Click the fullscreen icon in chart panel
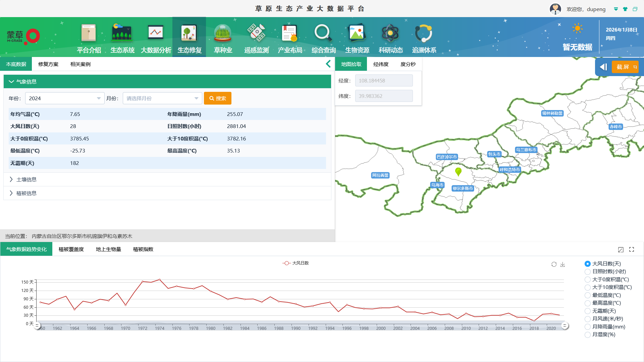 tap(632, 249)
